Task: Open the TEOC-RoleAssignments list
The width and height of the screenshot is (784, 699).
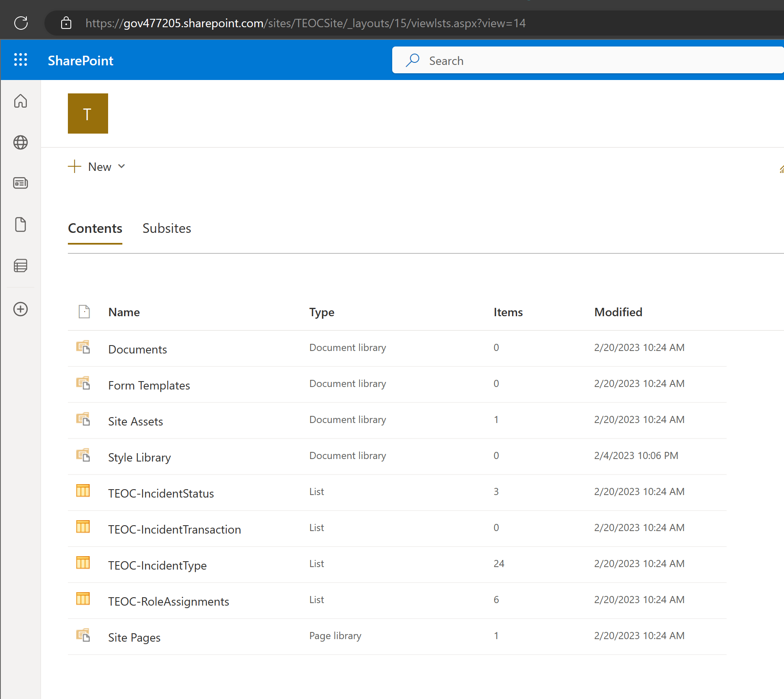Action: pos(168,601)
